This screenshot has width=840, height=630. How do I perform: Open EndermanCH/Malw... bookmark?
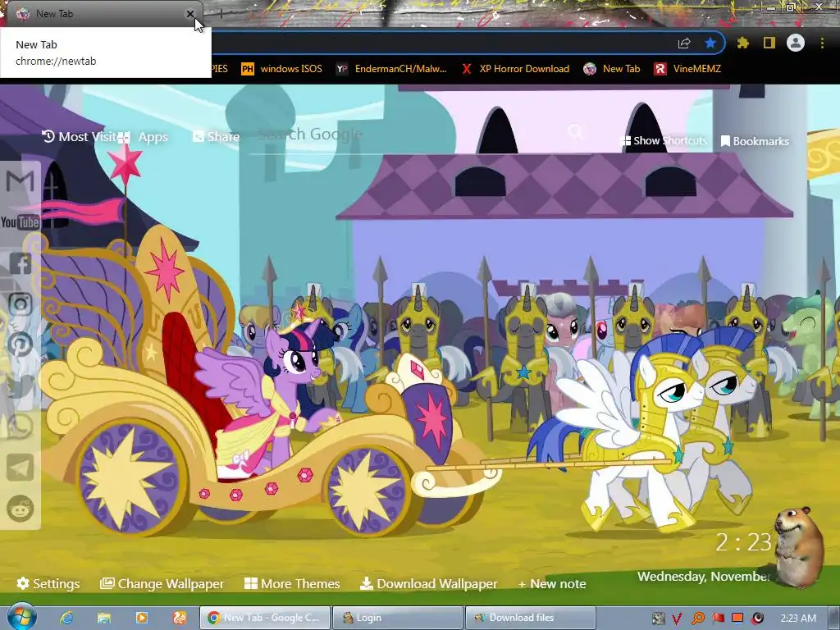point(391,69)
